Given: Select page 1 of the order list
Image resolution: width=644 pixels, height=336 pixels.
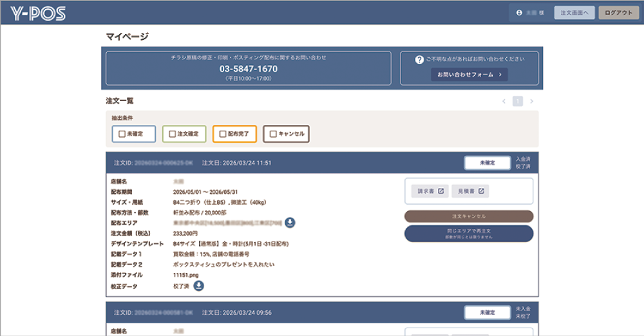Looking at the screenshot, I should point(518,101).
